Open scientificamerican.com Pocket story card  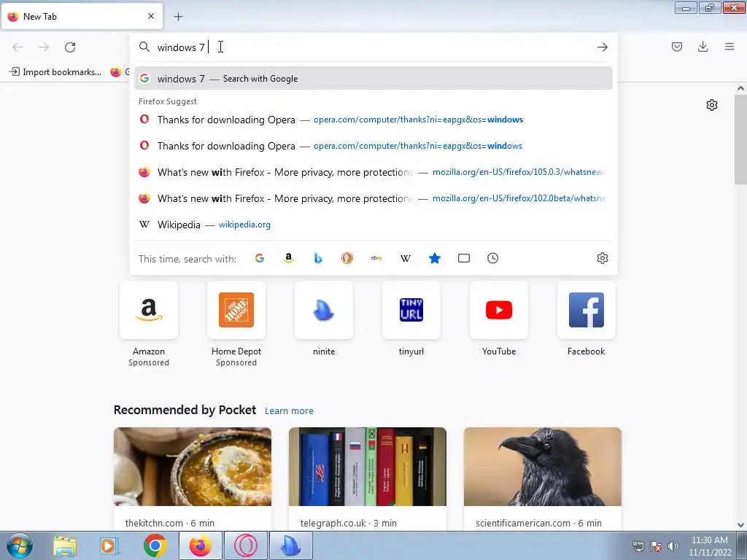point(543,478)
